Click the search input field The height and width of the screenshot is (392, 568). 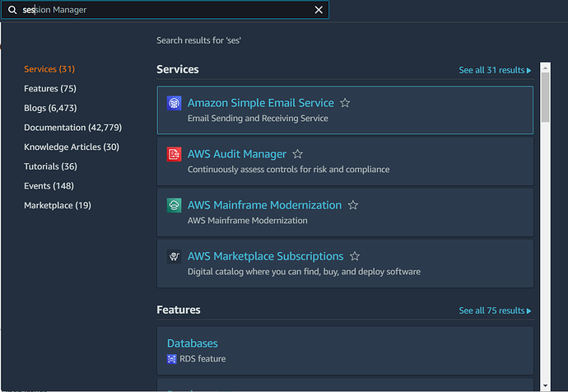pos(165,10)
